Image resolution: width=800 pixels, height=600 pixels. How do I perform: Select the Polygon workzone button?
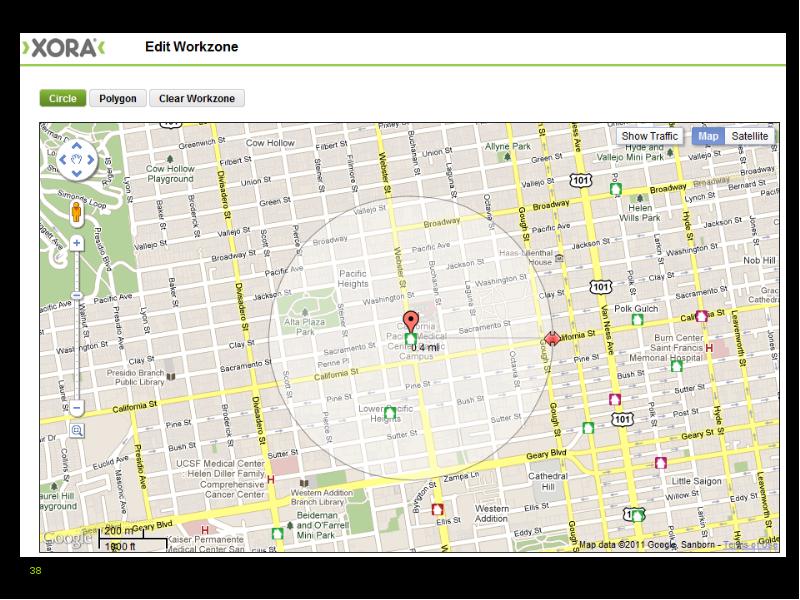118,98
